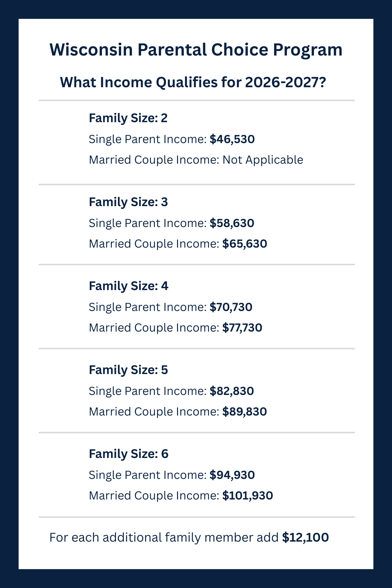Click the $77,730 married couple income
This screenshot has width=392, height=588.
coord(242,328)
